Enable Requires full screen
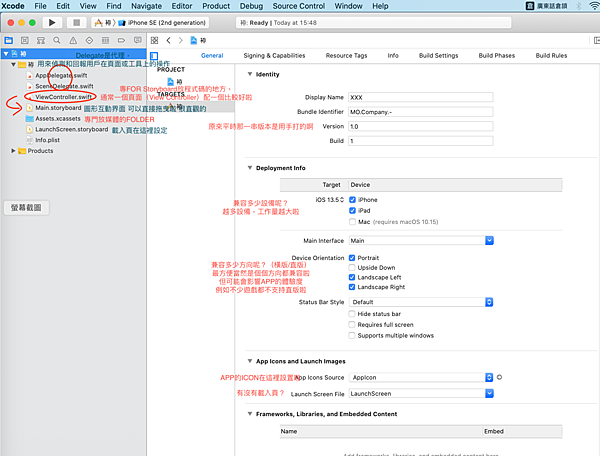The width and height of the screenshot is (600, 456). (x=352, y=324)
